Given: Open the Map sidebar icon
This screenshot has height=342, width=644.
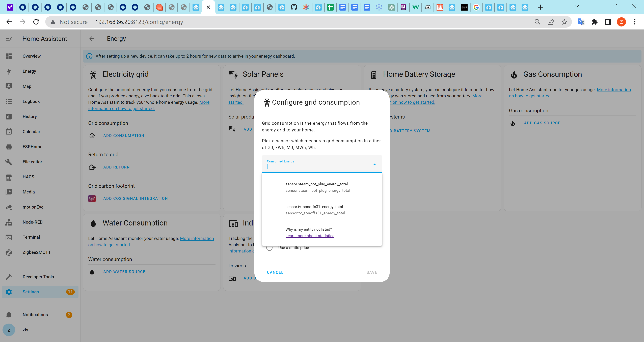Looking at the screenshot, I should tap(9, 86).
